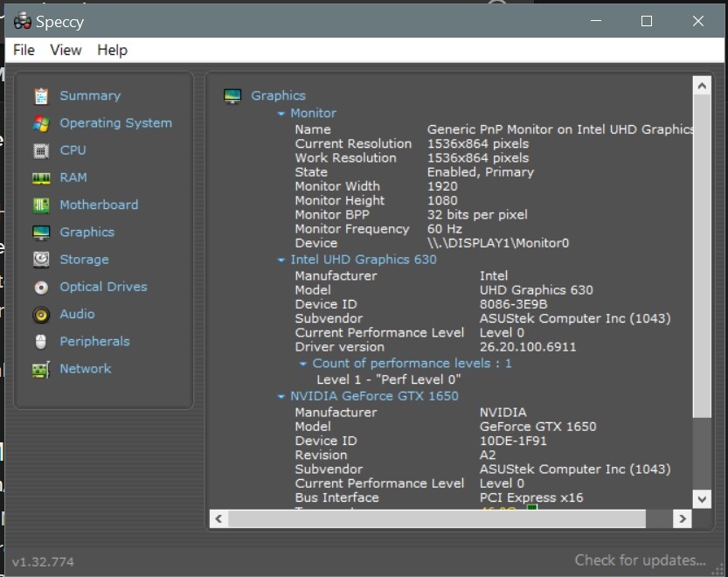Click the CPU chip icon
Image resolution: width=728 pixels, height=577 pixels.
coord(41,151)
